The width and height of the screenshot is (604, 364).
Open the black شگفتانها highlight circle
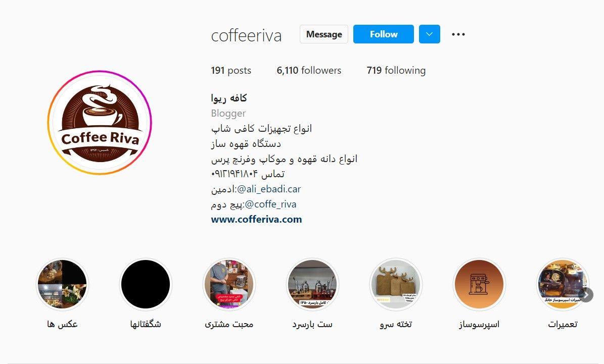146,284
